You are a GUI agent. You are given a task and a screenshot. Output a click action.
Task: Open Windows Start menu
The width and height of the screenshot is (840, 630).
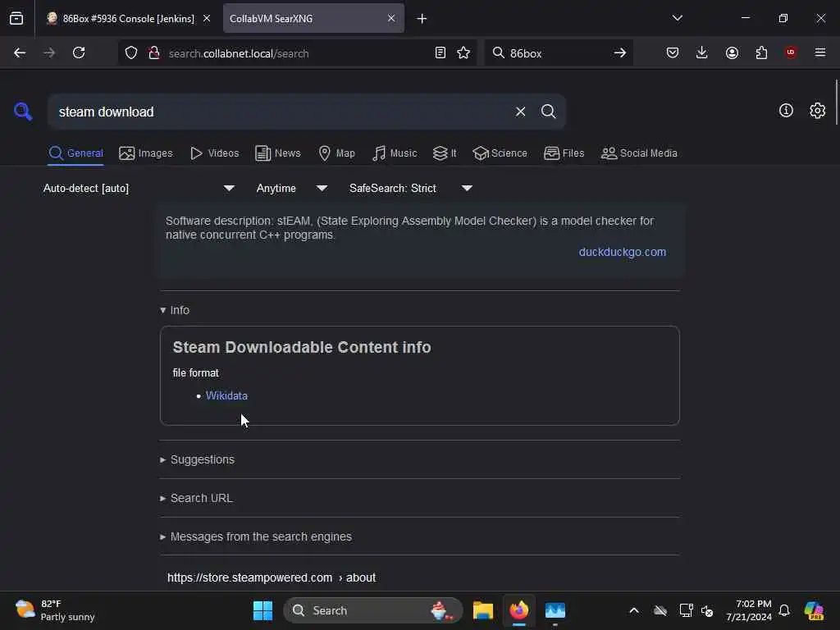[x=262, y=610]
